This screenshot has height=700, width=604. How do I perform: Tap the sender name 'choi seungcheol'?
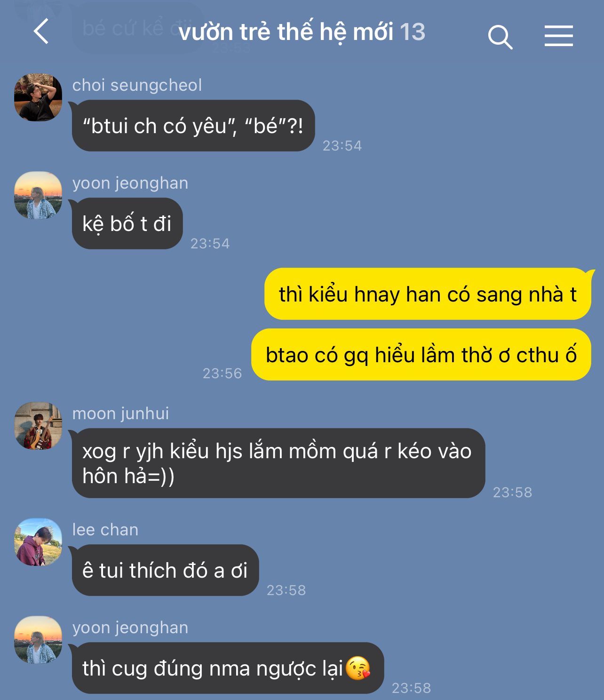coord(137,85)
